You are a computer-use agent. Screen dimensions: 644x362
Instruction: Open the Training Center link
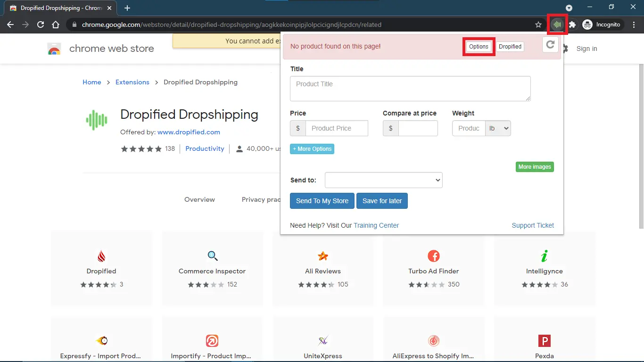(376, 225)
